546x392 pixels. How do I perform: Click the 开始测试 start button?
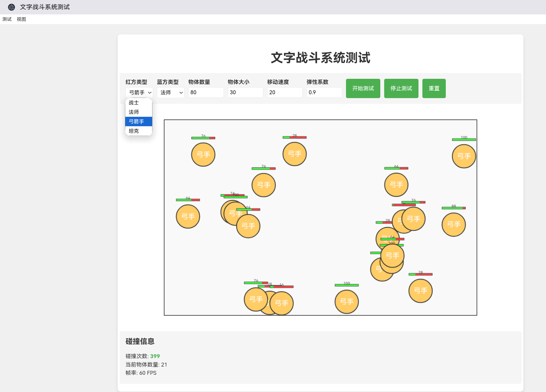(363, 88)
